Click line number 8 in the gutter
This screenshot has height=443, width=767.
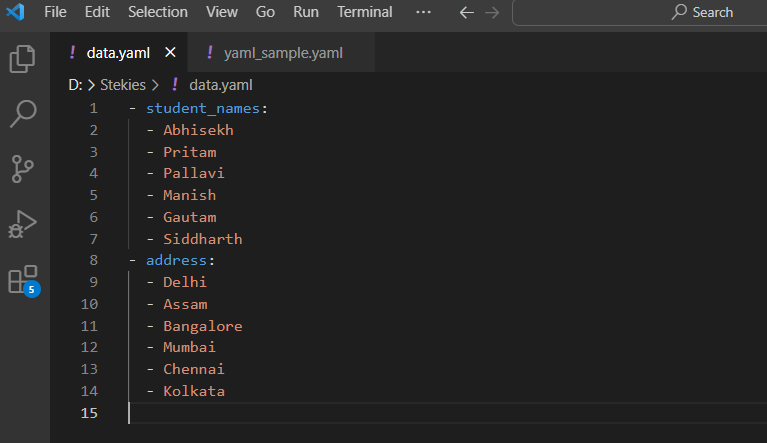point(93,260)
